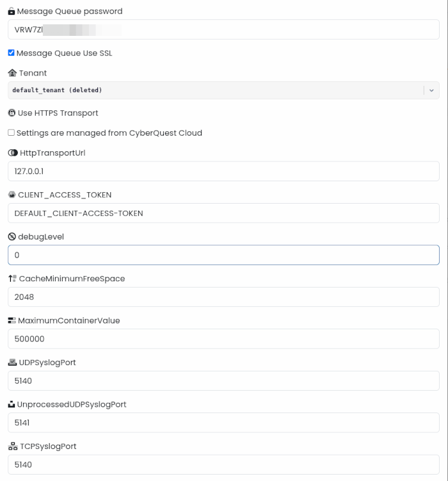Click the globe icon beside HttpTransportUrl
This screenshot has height=481, width=448.
[13, 153]
